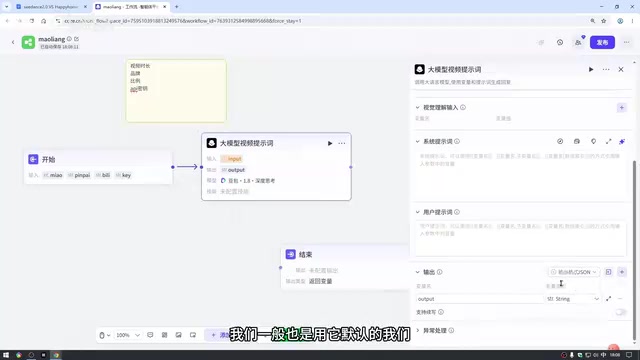
Task: Show info tooltip for 输出
Action: coord(440,272)
